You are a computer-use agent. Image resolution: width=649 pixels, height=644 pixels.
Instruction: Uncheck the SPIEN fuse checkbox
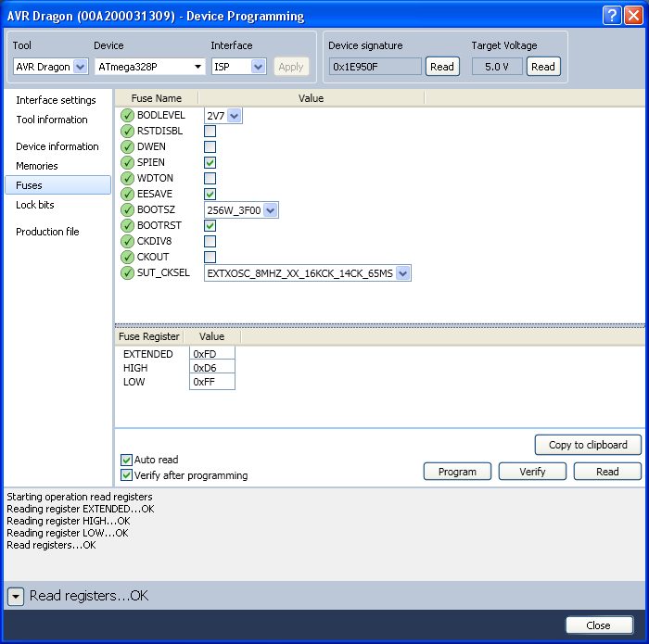(210, 162)
